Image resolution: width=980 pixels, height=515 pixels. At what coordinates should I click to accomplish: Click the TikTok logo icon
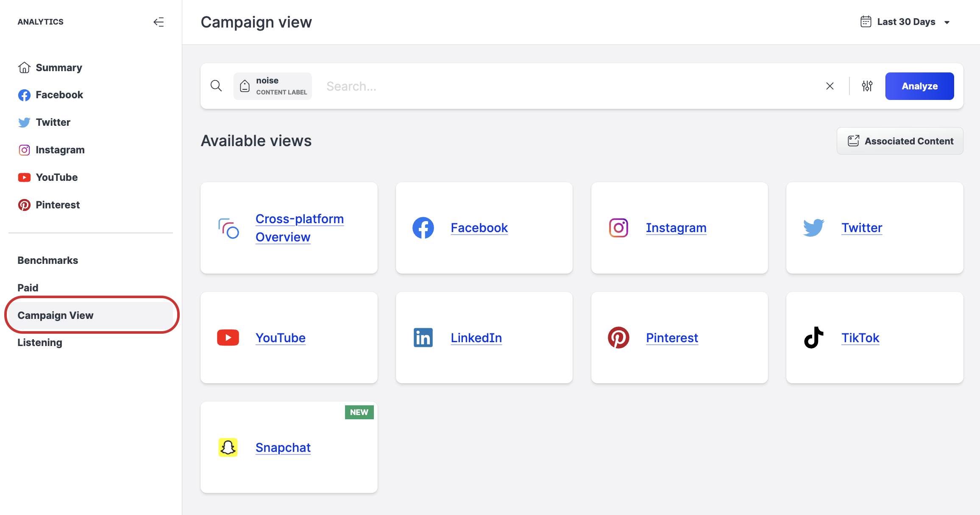point(814,338)
